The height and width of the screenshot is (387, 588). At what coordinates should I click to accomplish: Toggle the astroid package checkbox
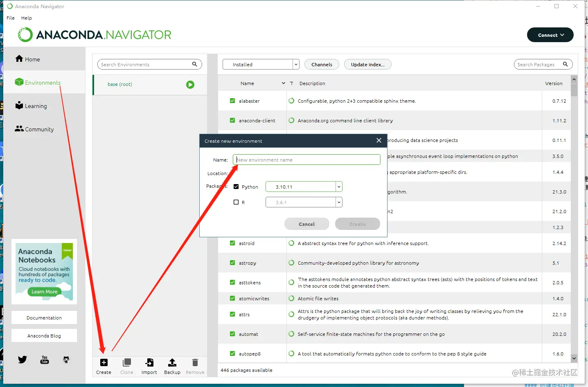click(x=232, y=243)
